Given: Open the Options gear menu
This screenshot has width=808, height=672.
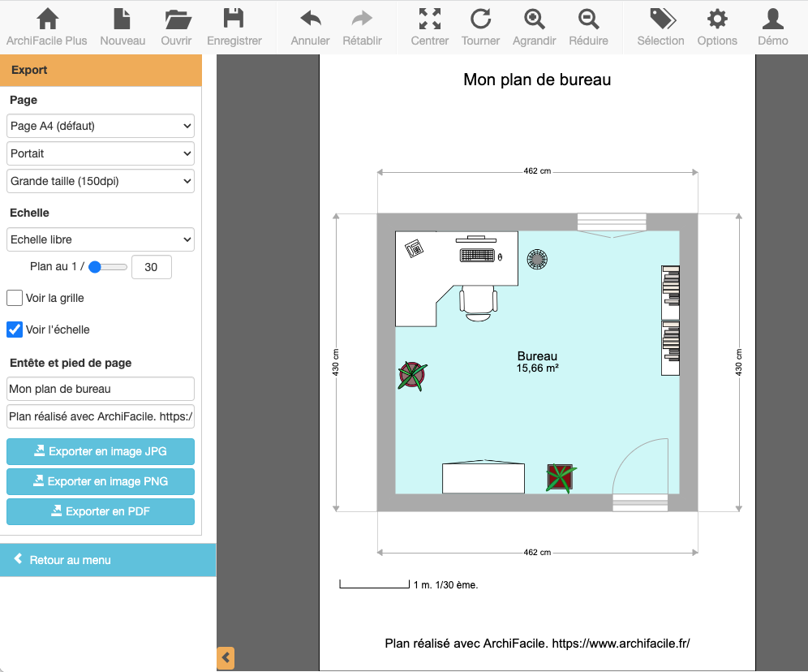Looking at the screenshot, I should tap(717, 27).
